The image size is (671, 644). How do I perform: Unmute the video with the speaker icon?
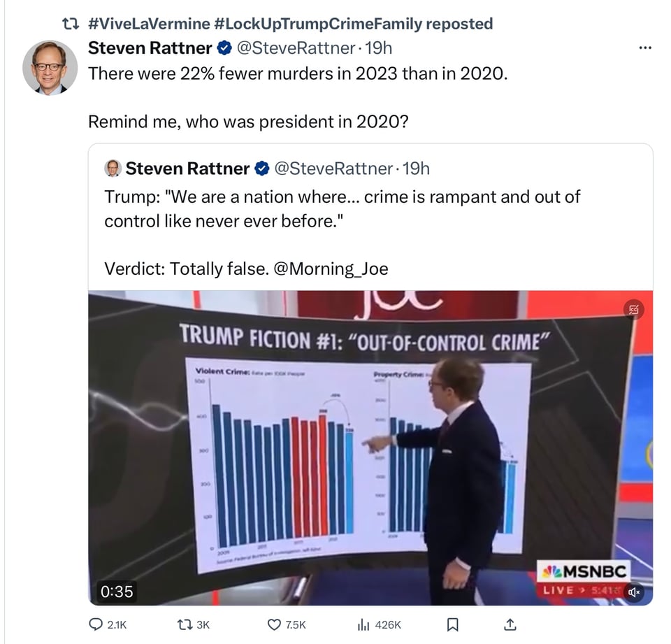634,592
